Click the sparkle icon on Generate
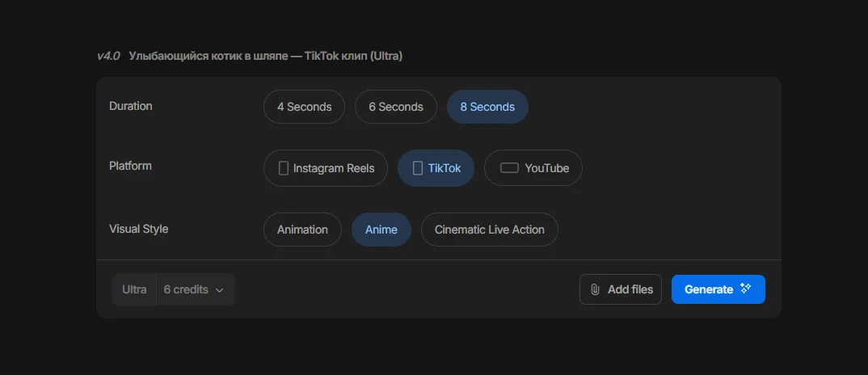This screenshot has width=868, height=375. 746,288
